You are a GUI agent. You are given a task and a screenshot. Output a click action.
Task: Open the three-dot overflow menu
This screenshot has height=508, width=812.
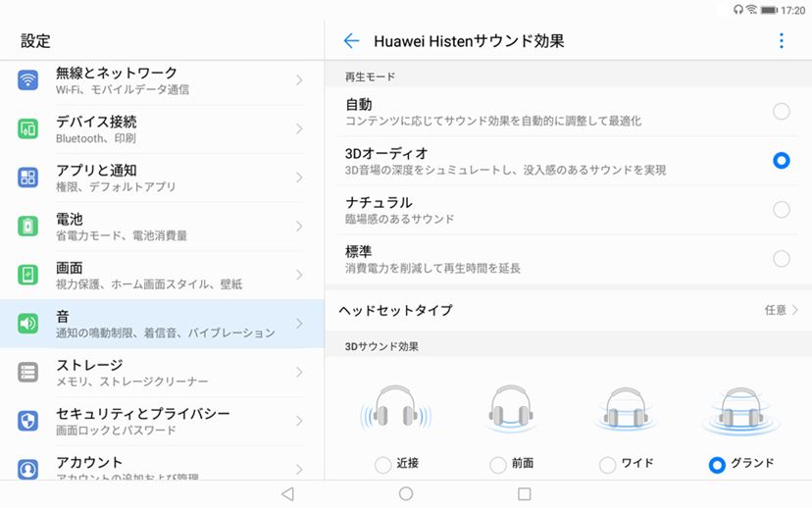tap(782, 40)
